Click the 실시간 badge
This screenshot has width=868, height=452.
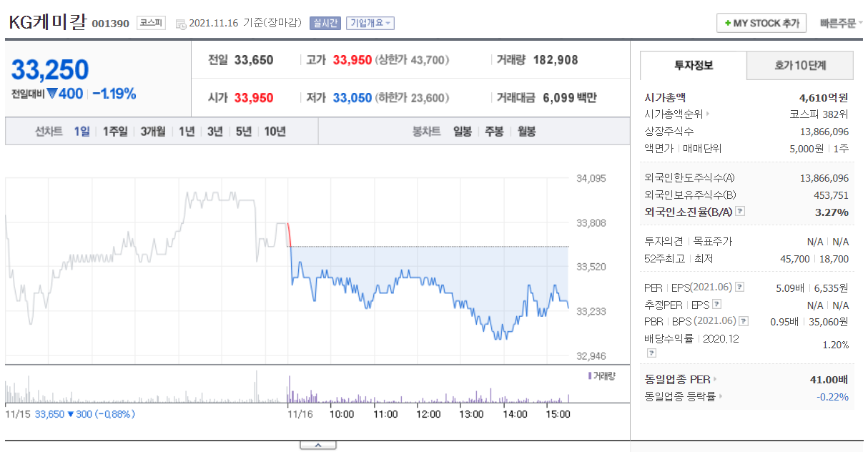click(x=325, y=23)
